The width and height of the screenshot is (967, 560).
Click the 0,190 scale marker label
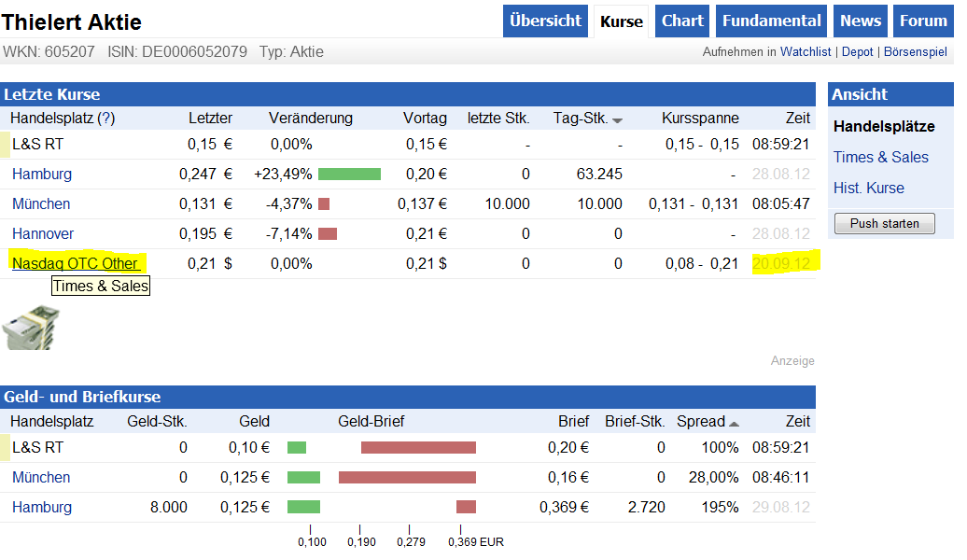(x=361, y=542)
